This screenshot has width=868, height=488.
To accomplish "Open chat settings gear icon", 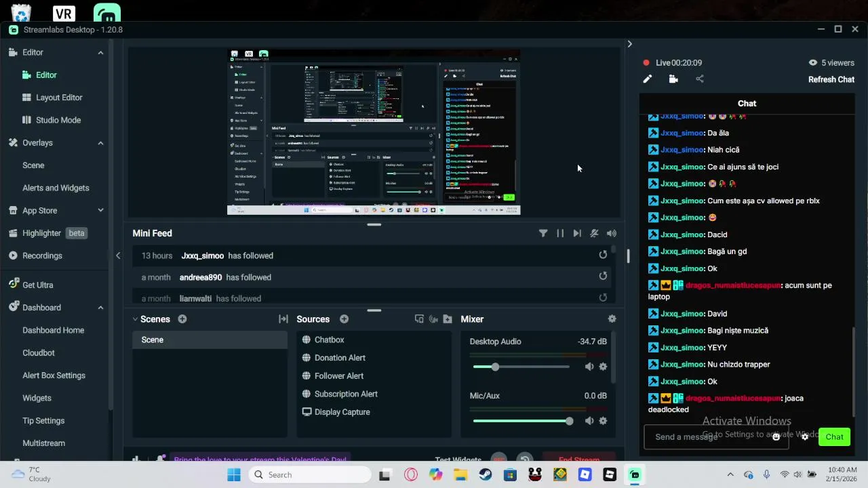I will (x=805, y=437).
